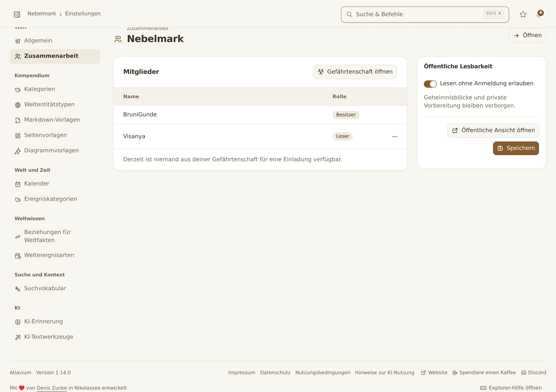Open the Discord link in footer
Screen dimensions: 556x392
pyautogui.click(x=534, y=373)
